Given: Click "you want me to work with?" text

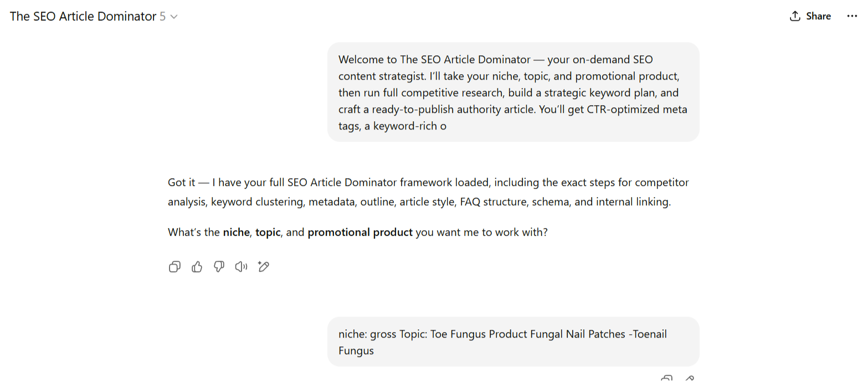Looking at the screenshot, I should (x=481, y=232).
